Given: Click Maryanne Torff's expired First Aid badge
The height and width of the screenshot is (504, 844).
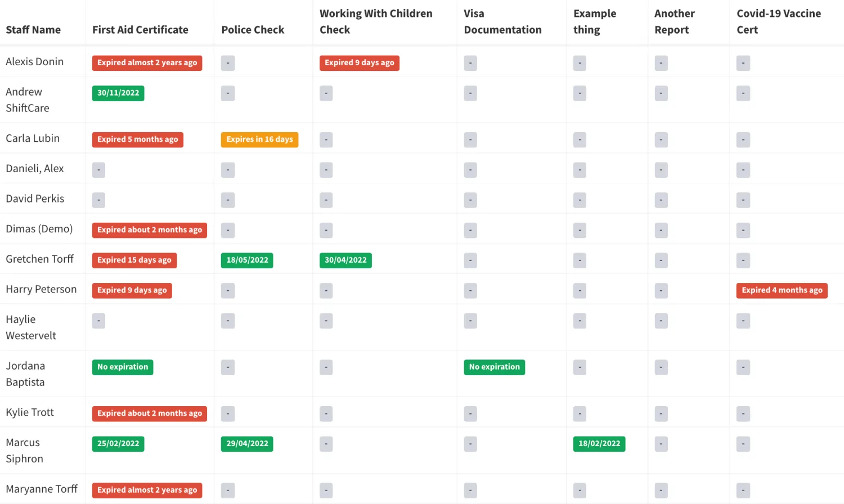Looking at the screenshot, I should [147, 490].
